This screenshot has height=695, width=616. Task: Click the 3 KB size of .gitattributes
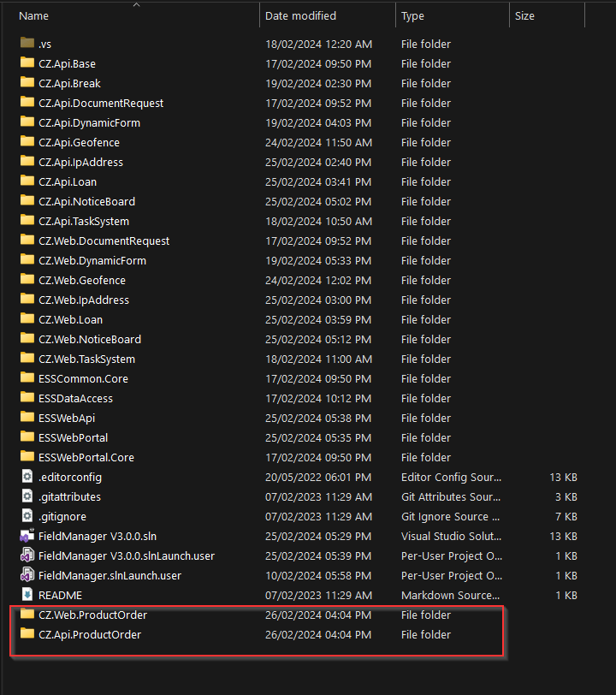coord(566,497)
